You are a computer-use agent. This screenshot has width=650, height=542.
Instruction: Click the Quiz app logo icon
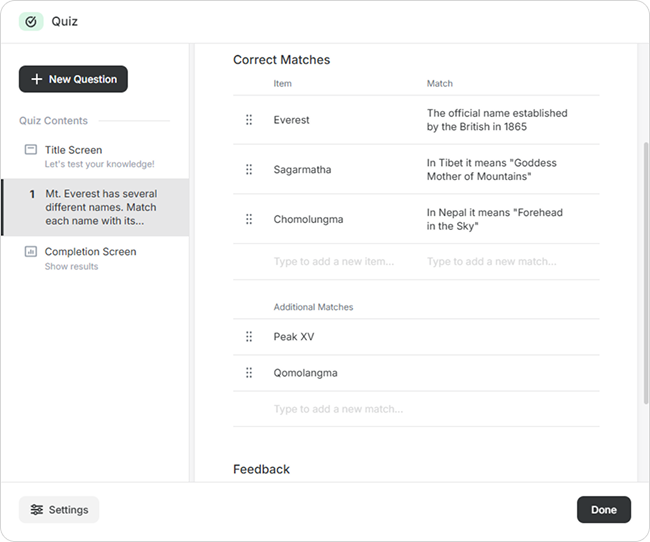point(31,21)
